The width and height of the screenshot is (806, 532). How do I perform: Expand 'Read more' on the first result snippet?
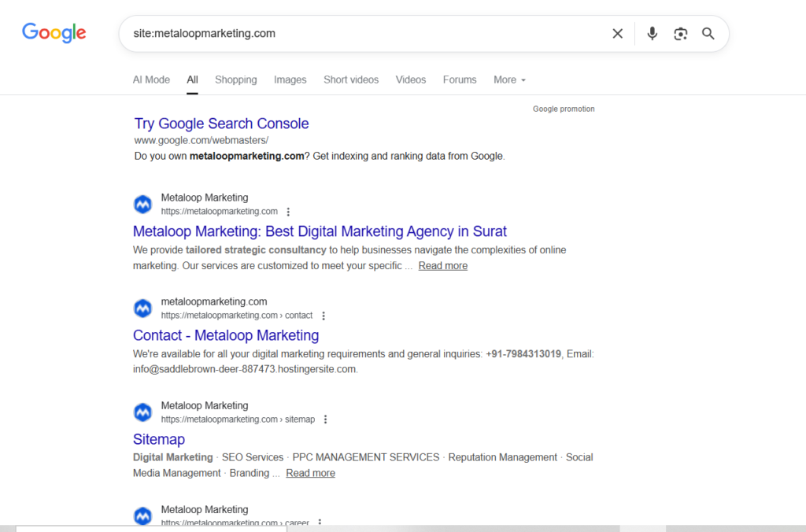pos(442,265)
